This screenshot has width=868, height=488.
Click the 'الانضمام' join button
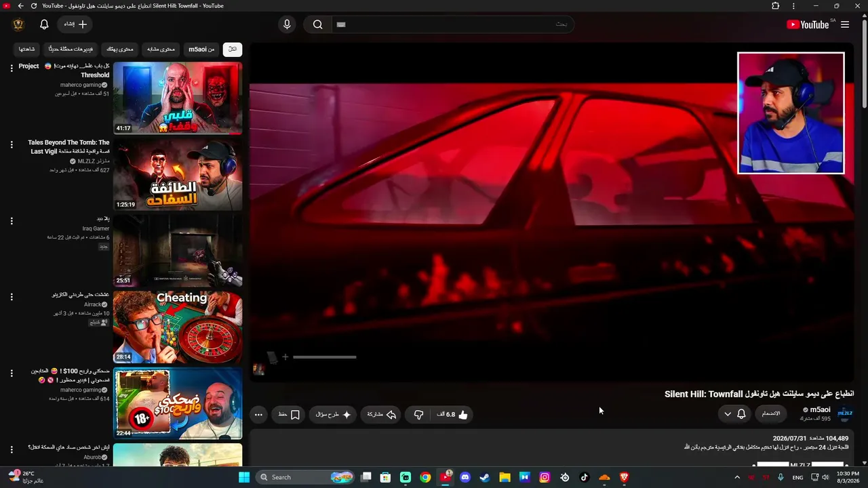coord(771,414)
